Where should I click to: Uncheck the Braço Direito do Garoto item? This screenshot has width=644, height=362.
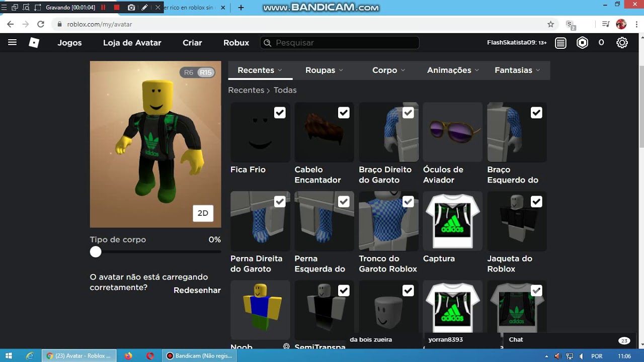(x=408, y=113)
